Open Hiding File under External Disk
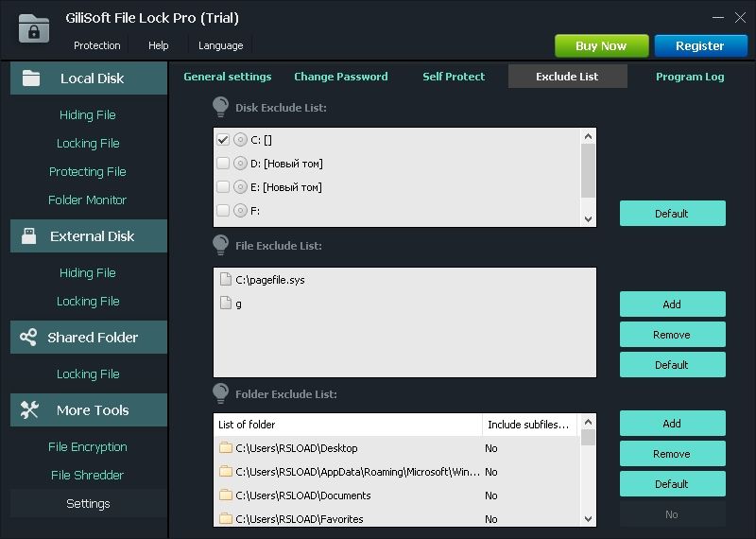This screenshot has width=756, height=539. 88,272
